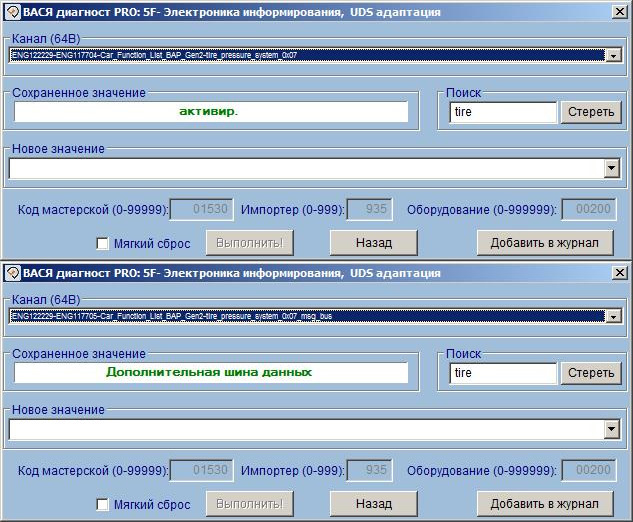Click the Мягкий сброс label in the lower window
Viewport: 633px width, 522px height.
tap(152, 505)
